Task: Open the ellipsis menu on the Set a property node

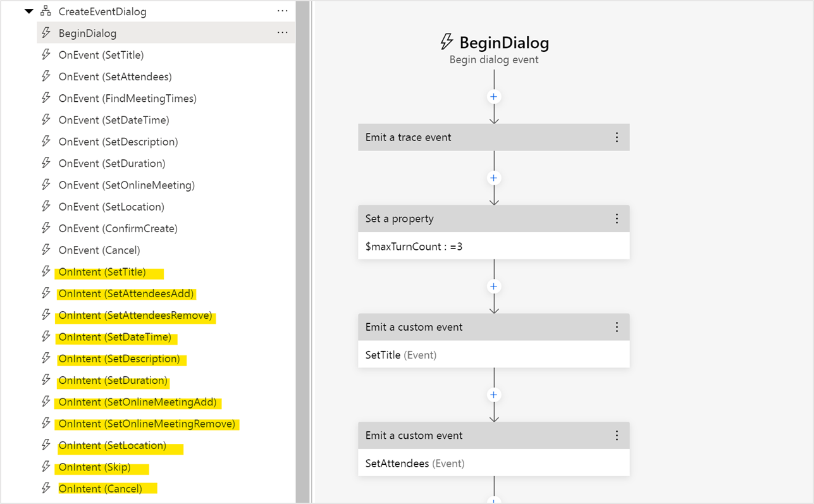Action: pos(617,218)
